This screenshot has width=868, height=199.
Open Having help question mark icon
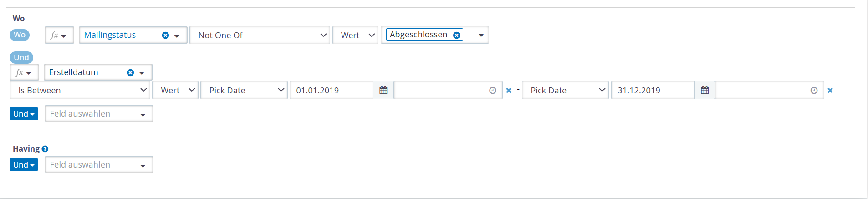(x=45, y=149)
